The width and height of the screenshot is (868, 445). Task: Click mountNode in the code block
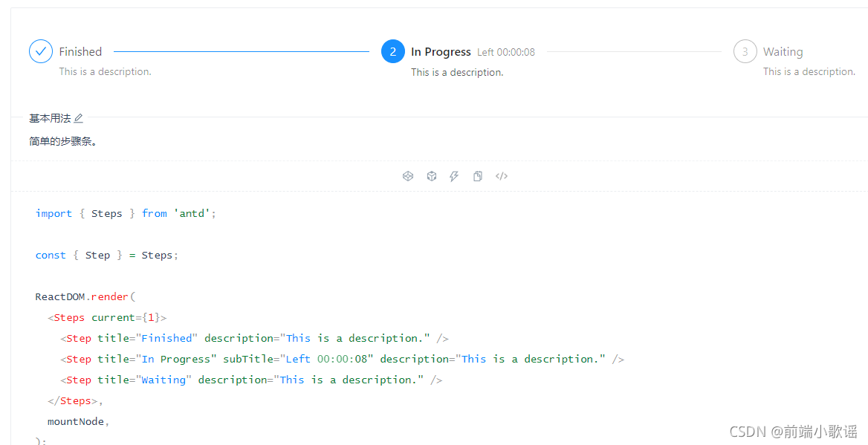coord(75,421)
